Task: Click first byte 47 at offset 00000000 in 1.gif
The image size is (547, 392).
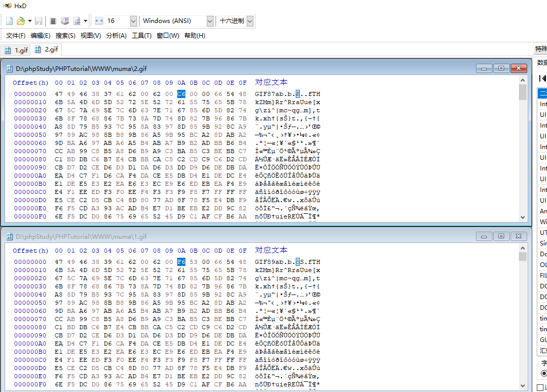Action: 59,262
